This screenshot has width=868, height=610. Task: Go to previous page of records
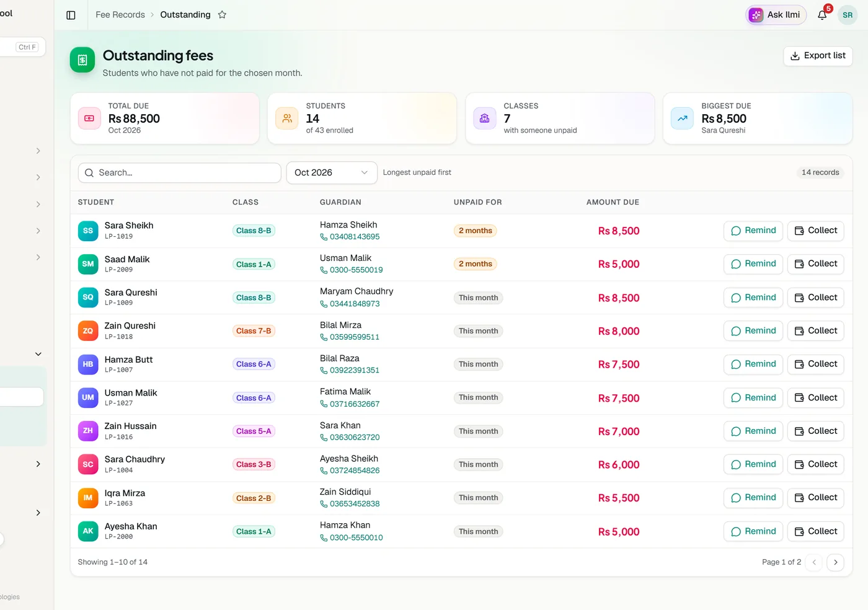pyautogui.click(x=814, y=562)
